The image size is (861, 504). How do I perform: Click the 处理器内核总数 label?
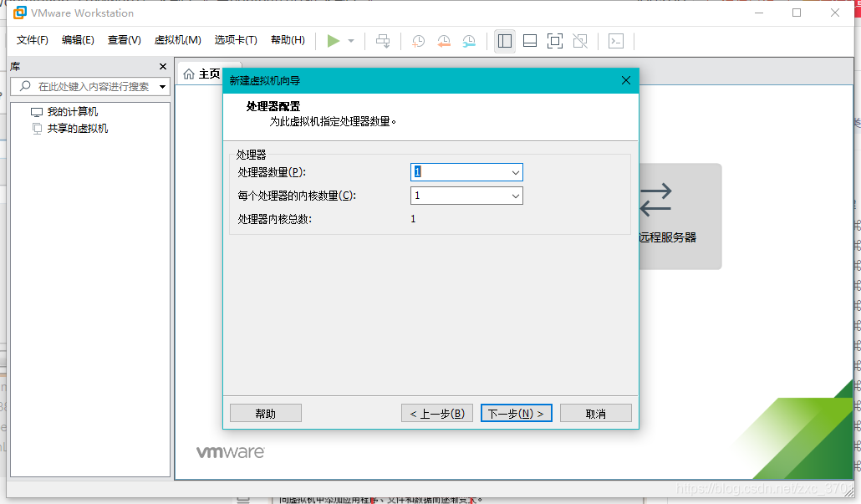point(274,219)
